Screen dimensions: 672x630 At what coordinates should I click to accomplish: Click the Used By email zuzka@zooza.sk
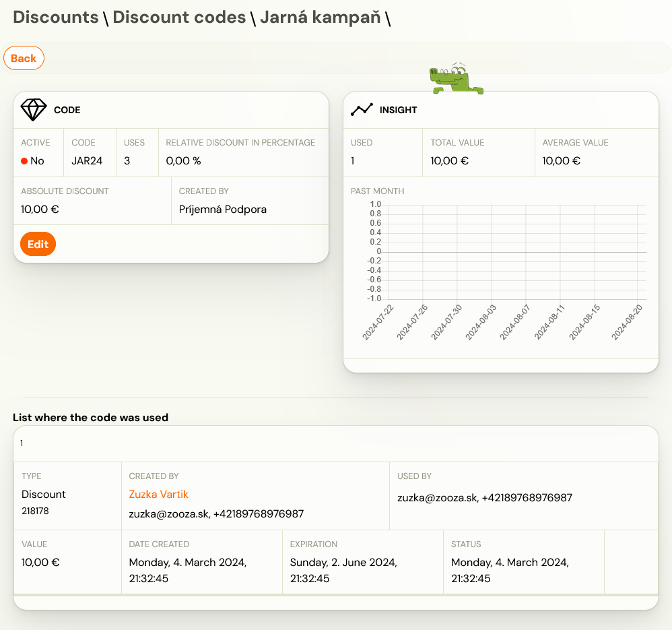point(437,497)
